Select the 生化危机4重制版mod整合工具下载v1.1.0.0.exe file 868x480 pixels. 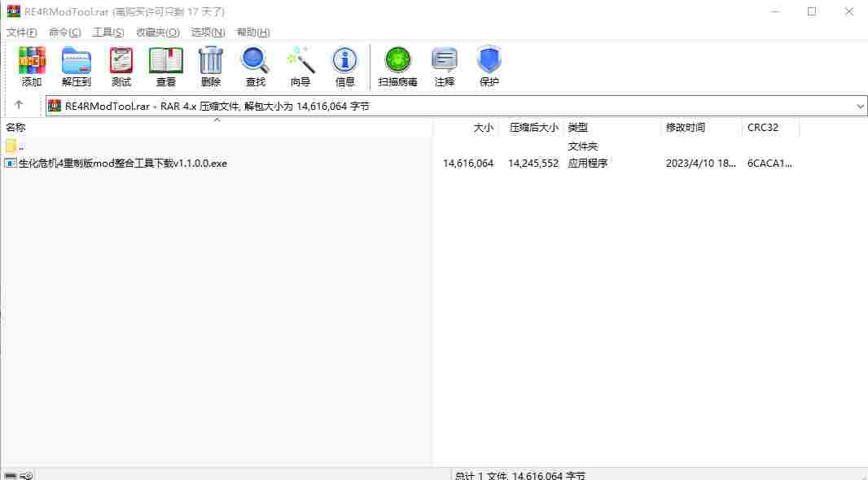pos(123,164)
